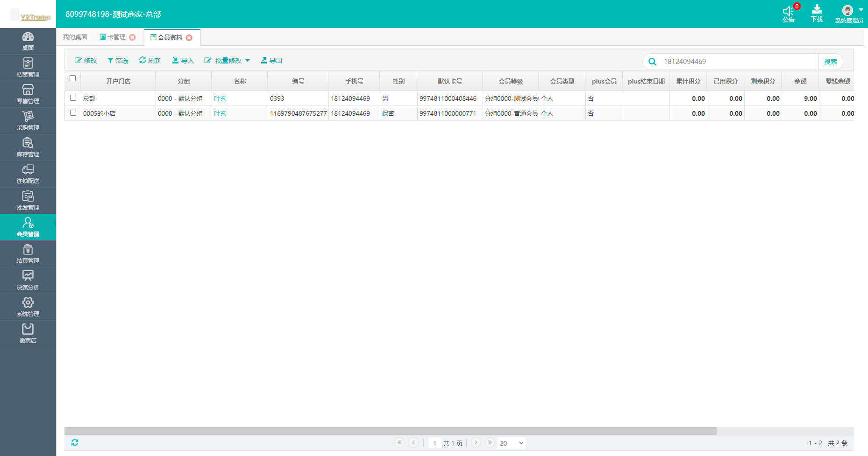
Task: Open the 下载 download icon
Action: point(817,14)
